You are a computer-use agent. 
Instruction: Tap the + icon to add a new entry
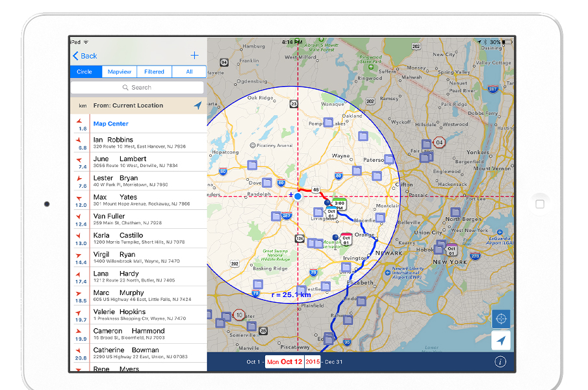pyautogui.click(x=196, y=56)
